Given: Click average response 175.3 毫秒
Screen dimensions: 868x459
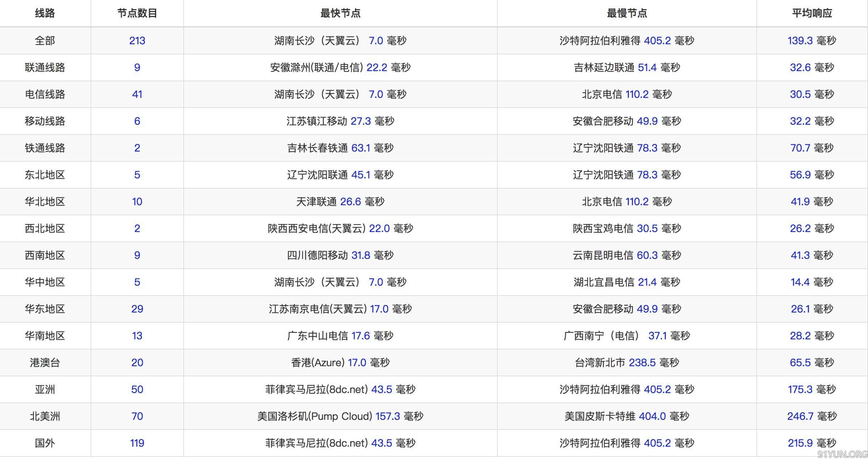Looking at the screenshot, I should tap(812, 389).
